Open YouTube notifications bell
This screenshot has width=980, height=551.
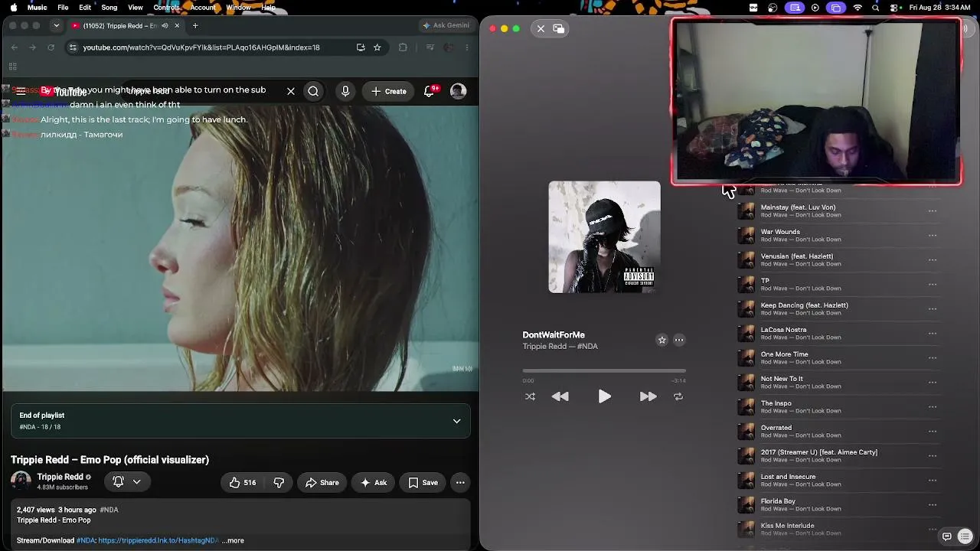pyautogui.click(x=430, y=91)
